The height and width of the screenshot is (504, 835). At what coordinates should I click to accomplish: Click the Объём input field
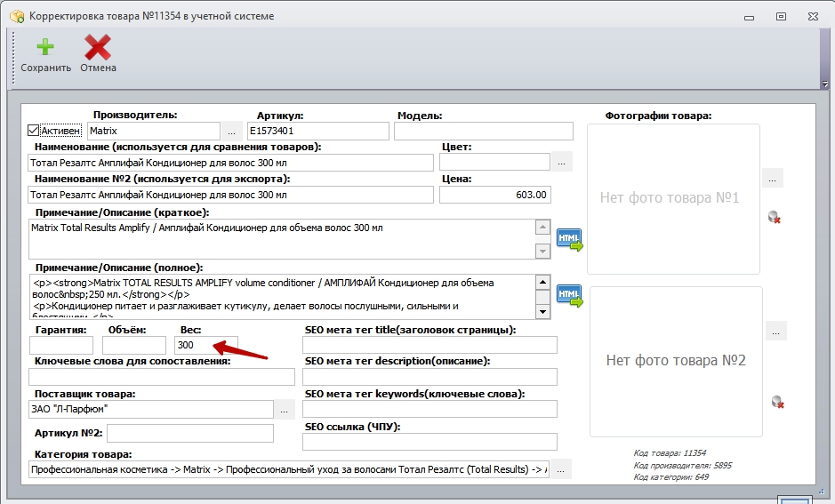(134, 346)
